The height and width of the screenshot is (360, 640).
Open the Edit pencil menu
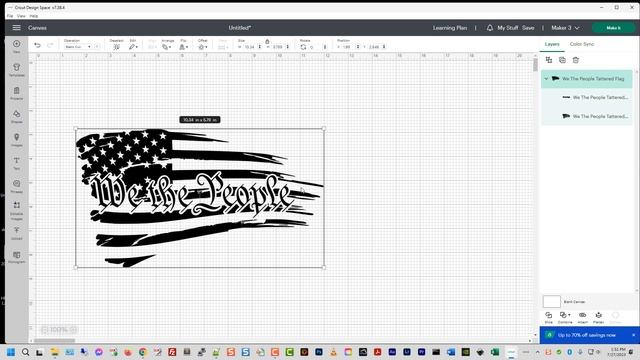[133, 47]
